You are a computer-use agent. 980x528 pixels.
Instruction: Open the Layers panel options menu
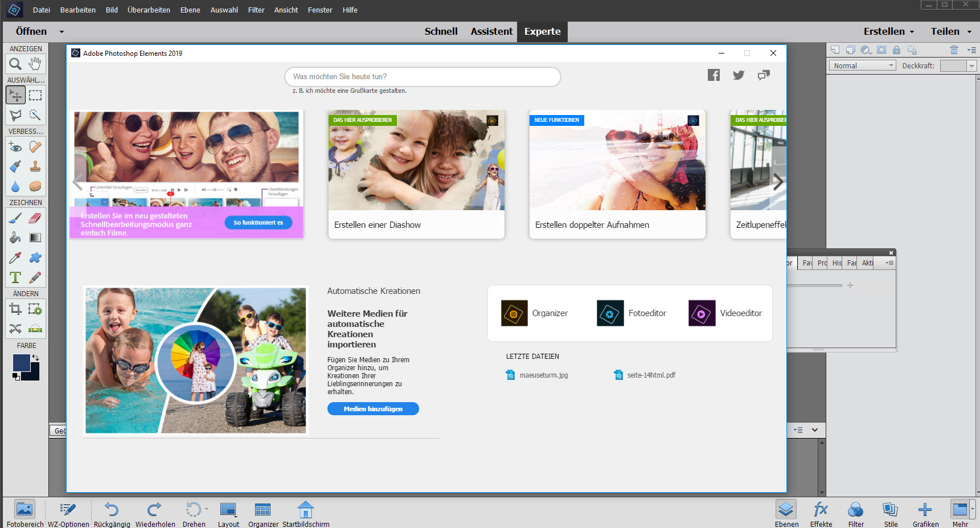point(971,50)
